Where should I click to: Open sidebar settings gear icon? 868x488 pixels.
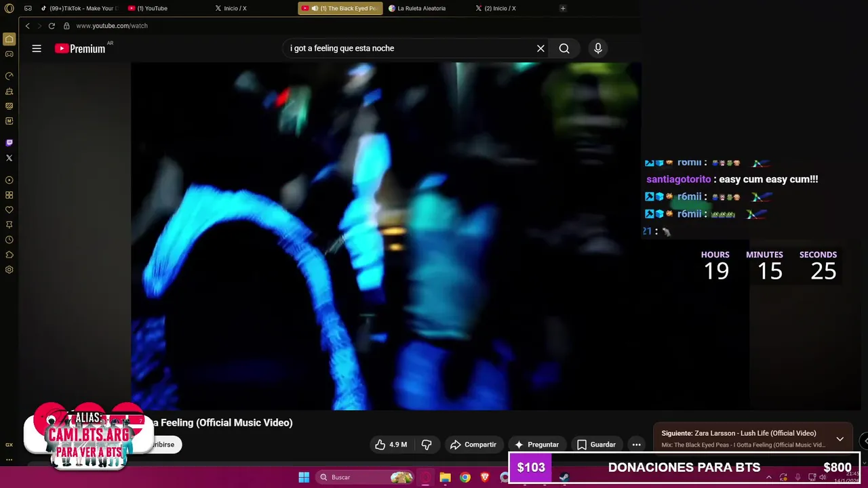(9, 270)
